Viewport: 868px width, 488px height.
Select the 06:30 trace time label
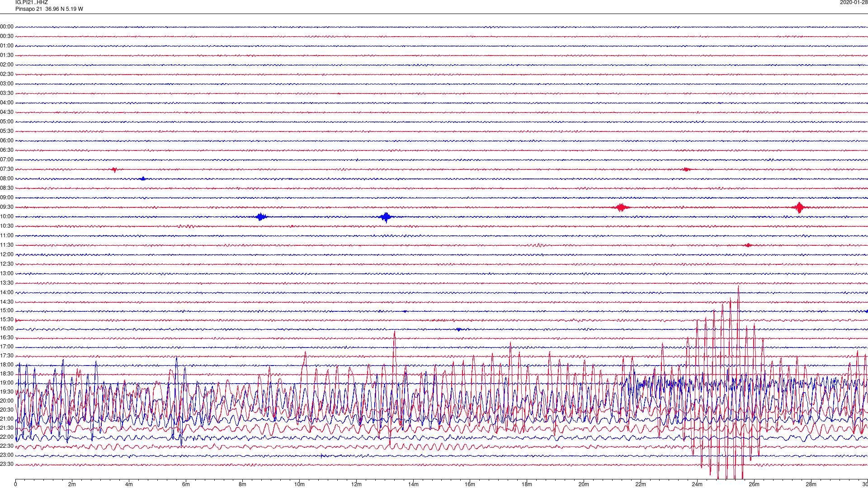(7, 150)
